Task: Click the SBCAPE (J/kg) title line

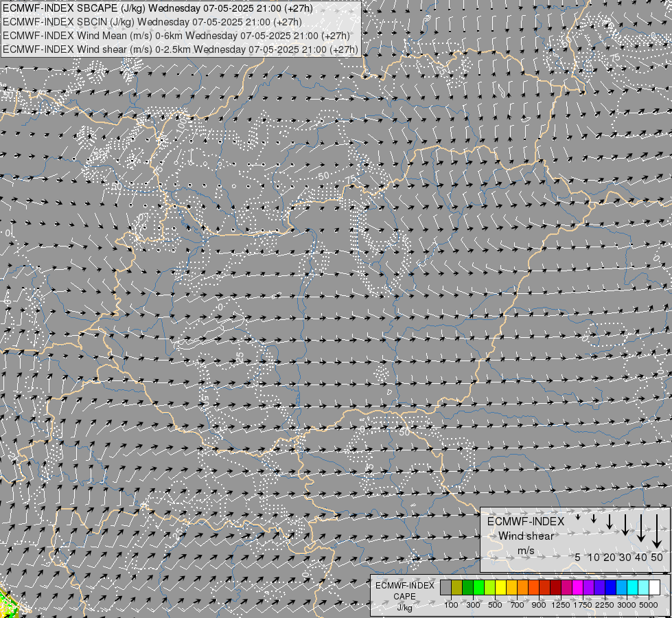Action: pyautogui.click(x=158, y=8)
